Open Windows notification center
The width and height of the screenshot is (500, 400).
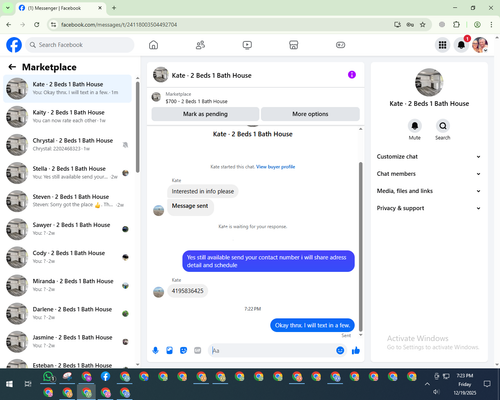487,384
